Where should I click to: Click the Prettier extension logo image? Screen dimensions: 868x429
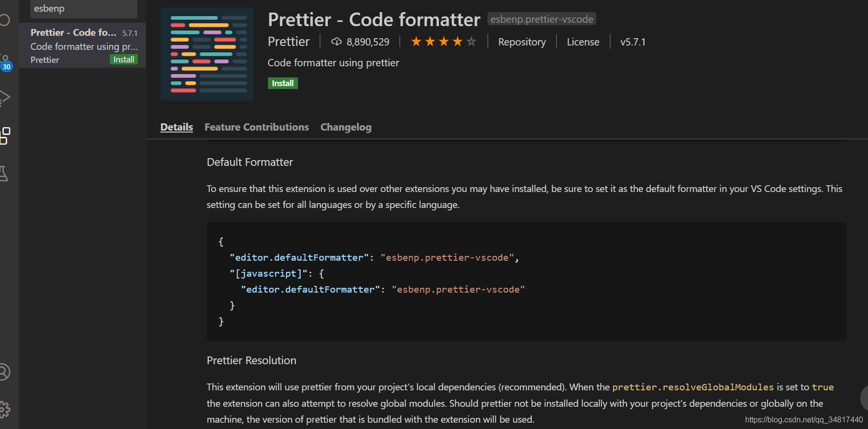pos(206,54)
